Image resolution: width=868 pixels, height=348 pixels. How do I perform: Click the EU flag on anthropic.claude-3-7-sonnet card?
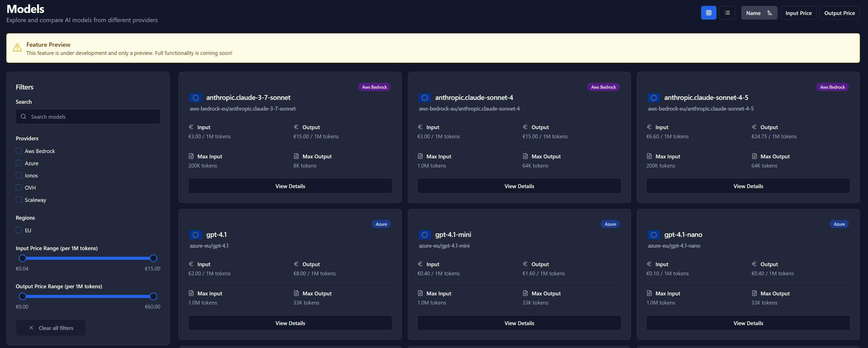click(x=196, y=98)
